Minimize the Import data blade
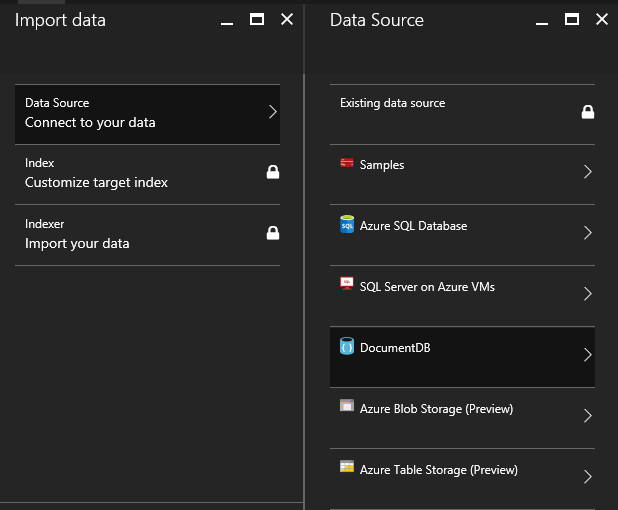This screenshot has height=510, width=618. point(227,24)
